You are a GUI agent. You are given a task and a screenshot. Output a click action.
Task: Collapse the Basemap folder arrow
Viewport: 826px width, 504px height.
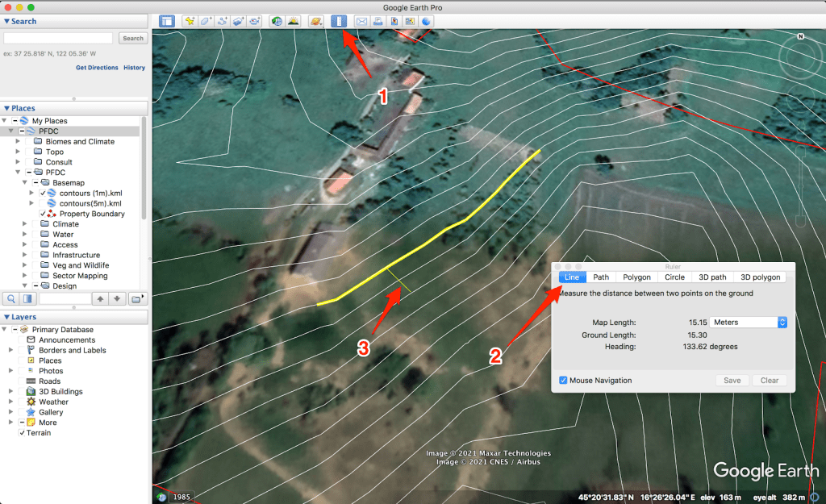click(25, 183)
